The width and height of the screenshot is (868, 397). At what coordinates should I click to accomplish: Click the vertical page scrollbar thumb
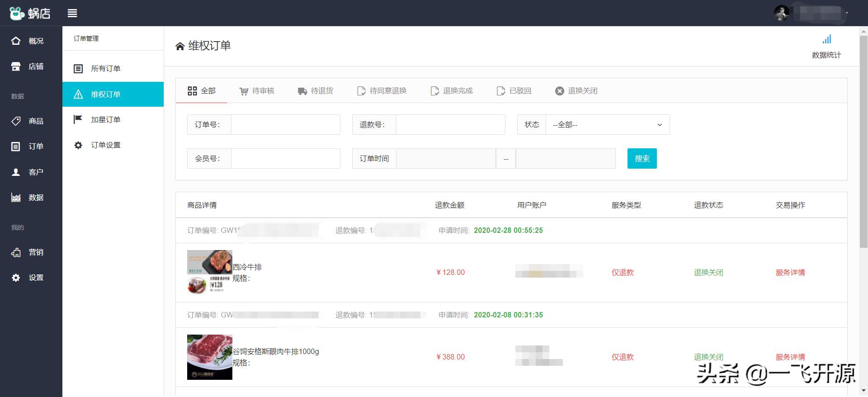pyautogui.click(x=863, y=142)
